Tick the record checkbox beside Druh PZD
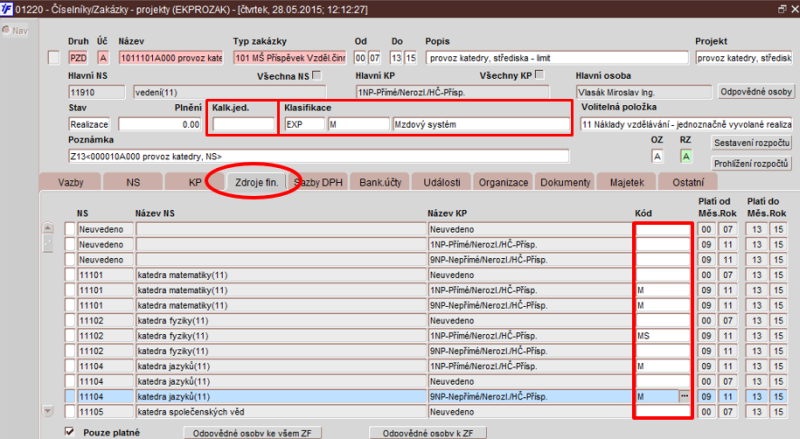800x439 pixels. (54, 58)
